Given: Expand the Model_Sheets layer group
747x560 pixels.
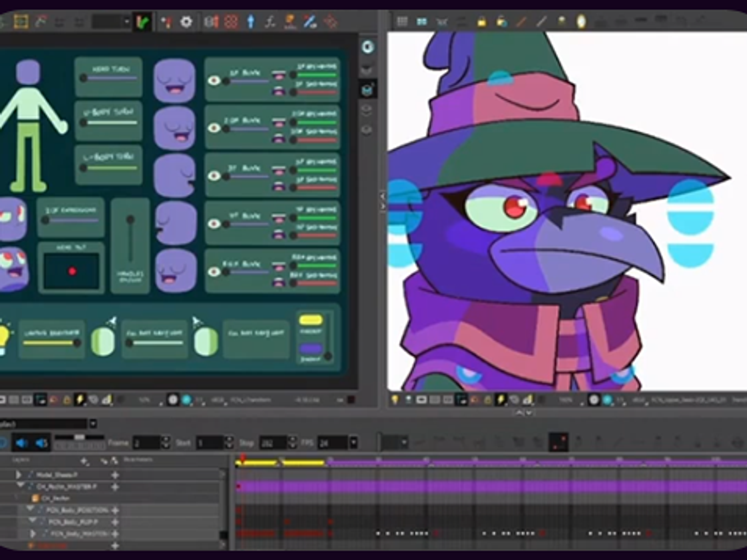Looking at the screenshot, I should [x=19, y=475].
